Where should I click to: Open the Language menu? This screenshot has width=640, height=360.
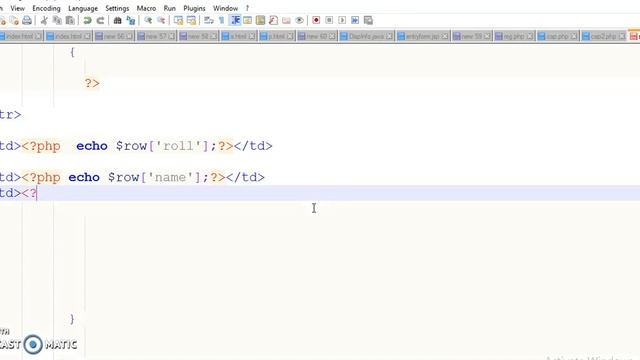click(83, 8)
